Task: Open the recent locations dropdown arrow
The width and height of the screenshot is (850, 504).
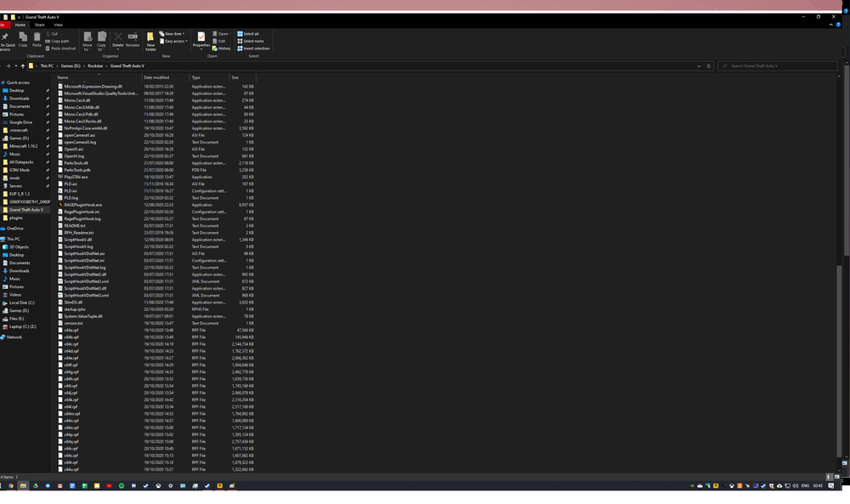Action: click(x=15, y=66)
